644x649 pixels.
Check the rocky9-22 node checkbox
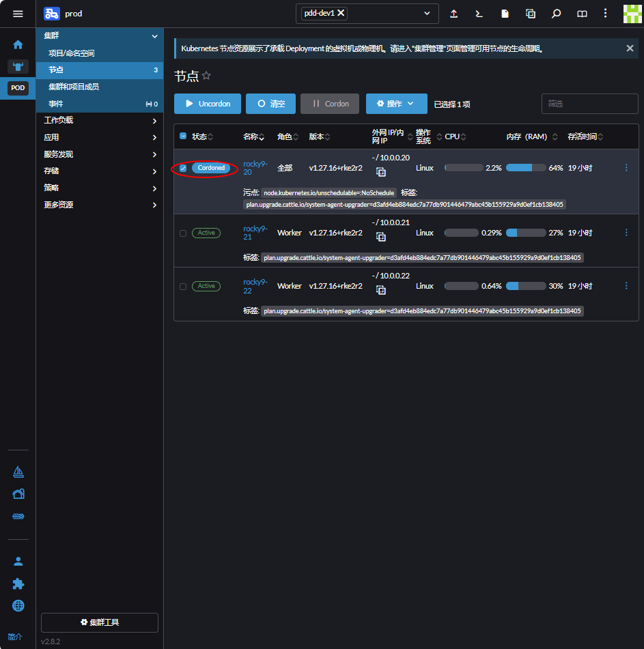183,287
